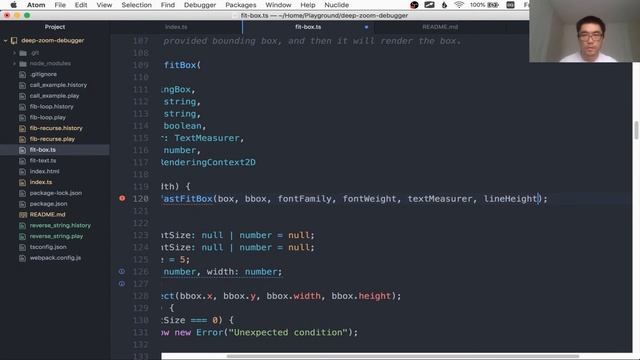Open the Packages menu
The image size is (640, 360).
tap(240, 5)
